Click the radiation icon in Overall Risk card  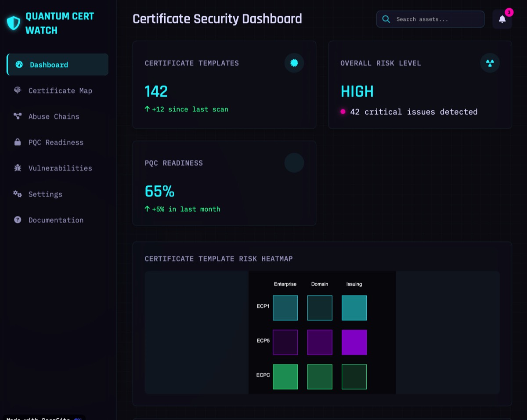click(x=490, y=63)
